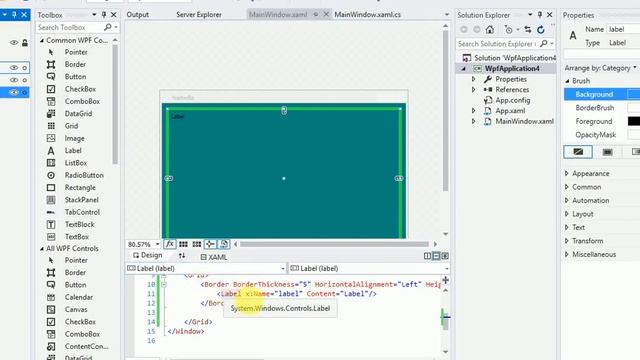
Task: Click the Background color swatch
Action: click(634, 94)
